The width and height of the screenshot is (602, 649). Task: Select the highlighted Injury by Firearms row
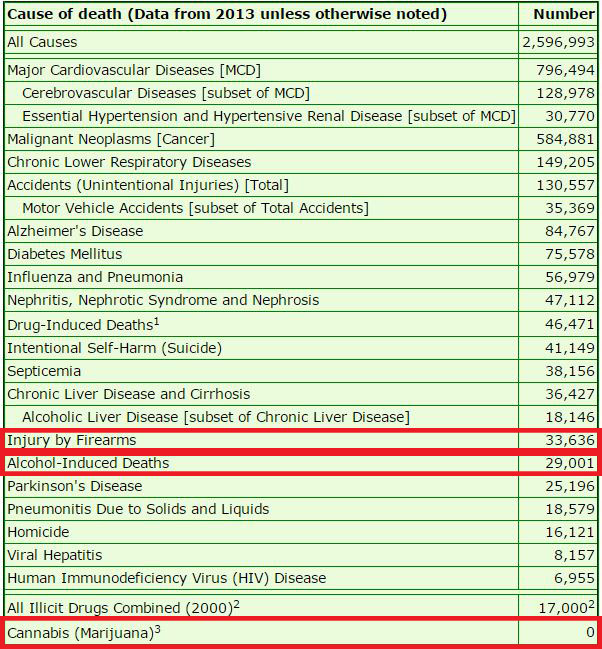pos(71,440)
